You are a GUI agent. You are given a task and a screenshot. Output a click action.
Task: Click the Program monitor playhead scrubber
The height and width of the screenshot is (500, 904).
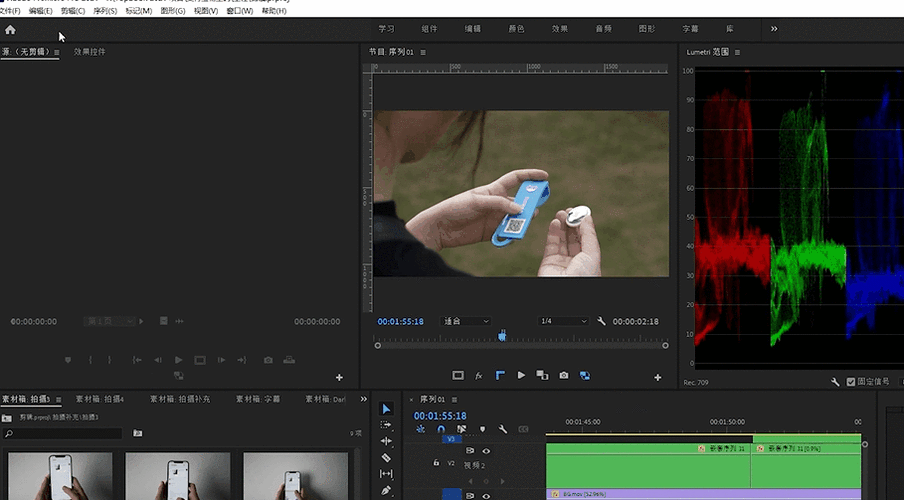[502, 337]
